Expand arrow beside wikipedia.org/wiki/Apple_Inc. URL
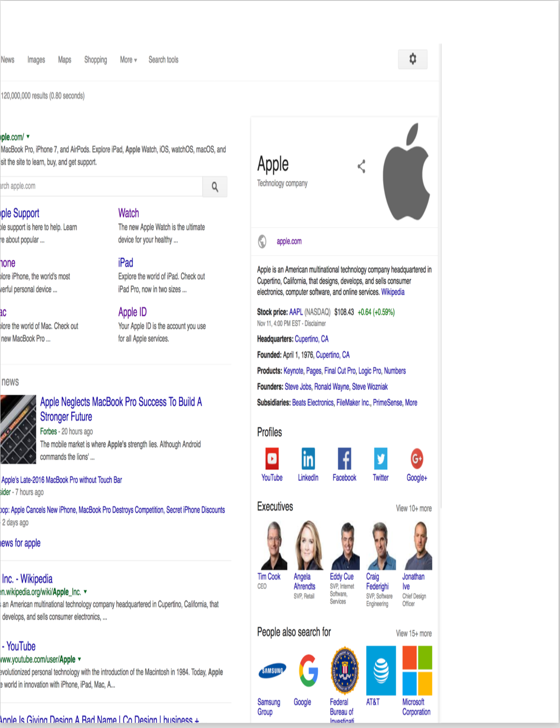 tap(85, 592)
